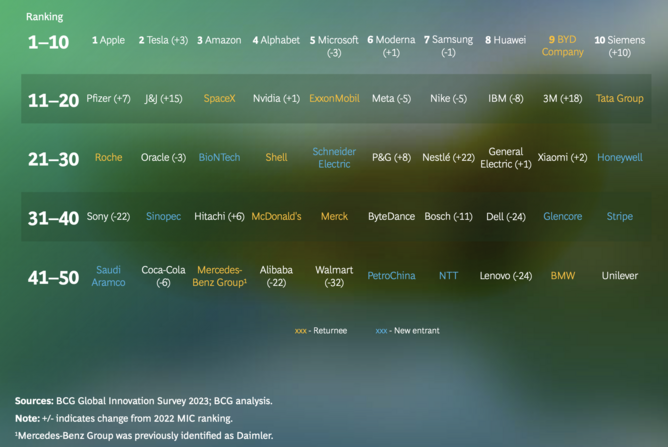This screenshot has width=668, height=447.
Task: Select the blue 'Honeywell' entry
Action: point(619,157)
